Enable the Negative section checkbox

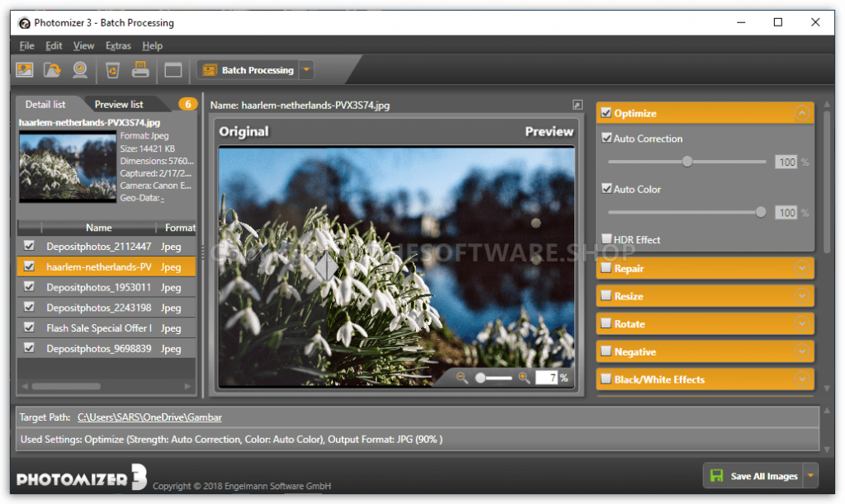tap(607, 351)
